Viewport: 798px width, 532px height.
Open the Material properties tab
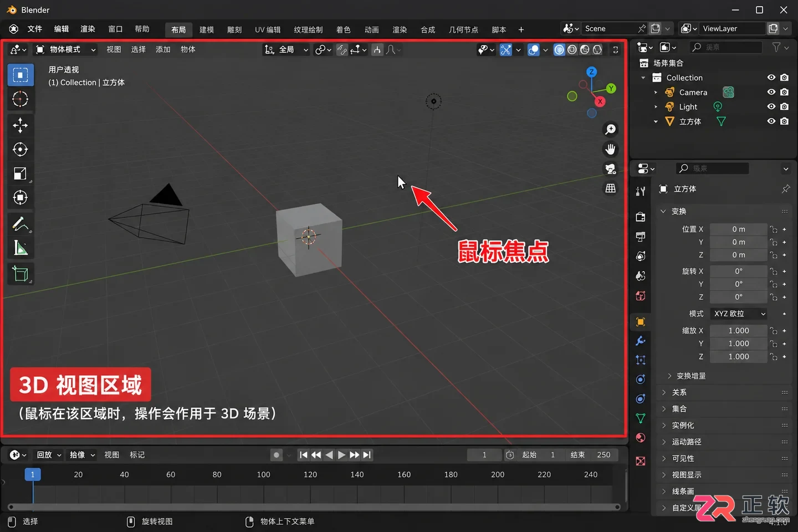641,438
